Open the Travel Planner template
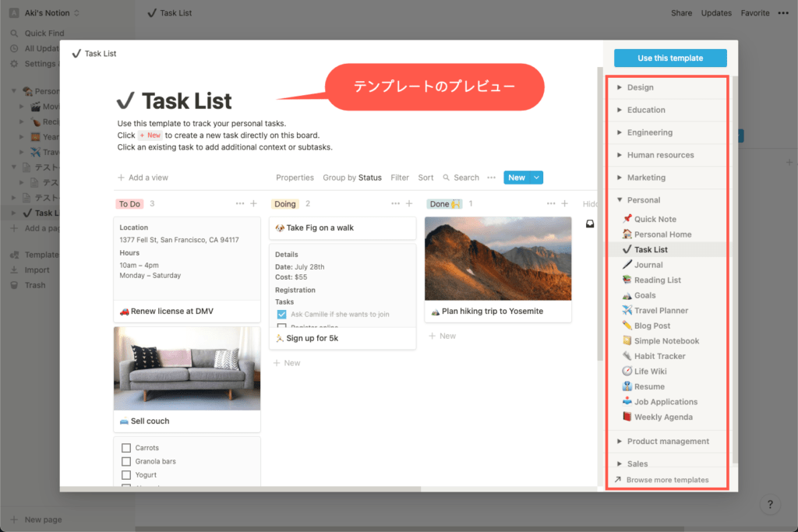 661,311
